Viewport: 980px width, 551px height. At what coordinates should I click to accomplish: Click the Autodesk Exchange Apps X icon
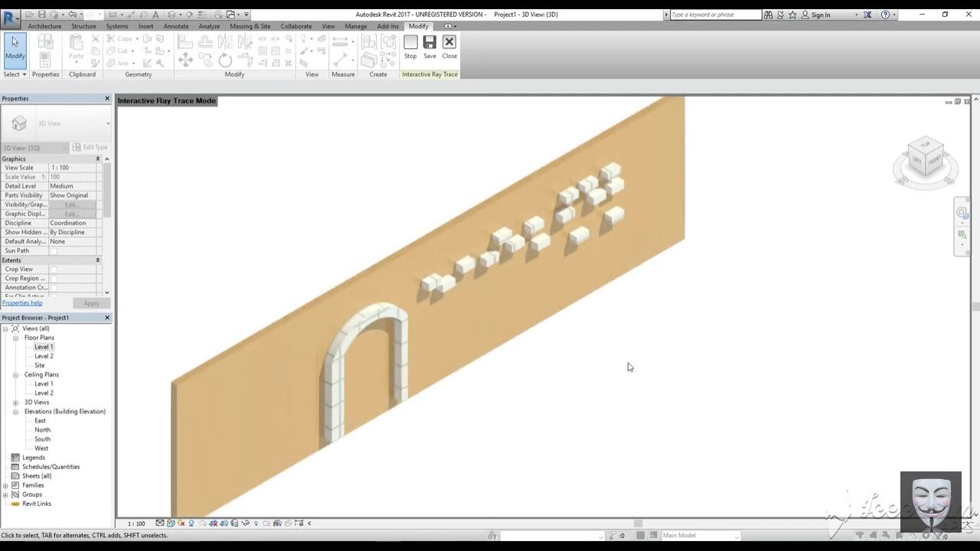867,15
